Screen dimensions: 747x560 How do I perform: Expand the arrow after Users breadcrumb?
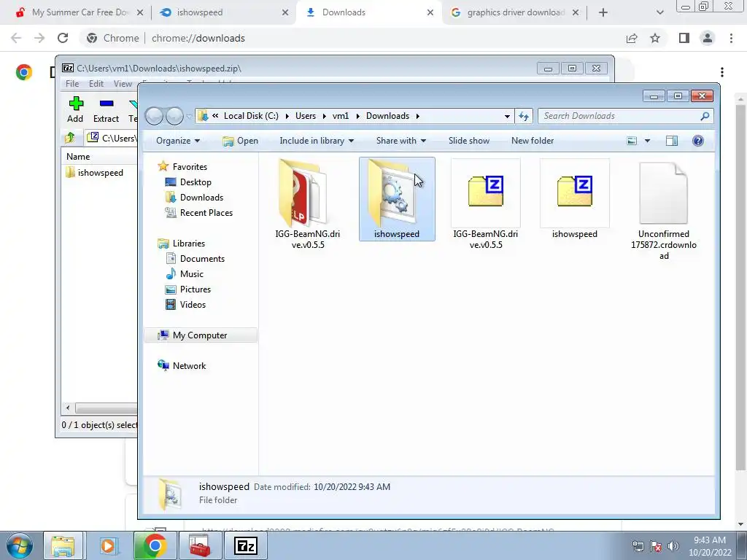point(325,116)
